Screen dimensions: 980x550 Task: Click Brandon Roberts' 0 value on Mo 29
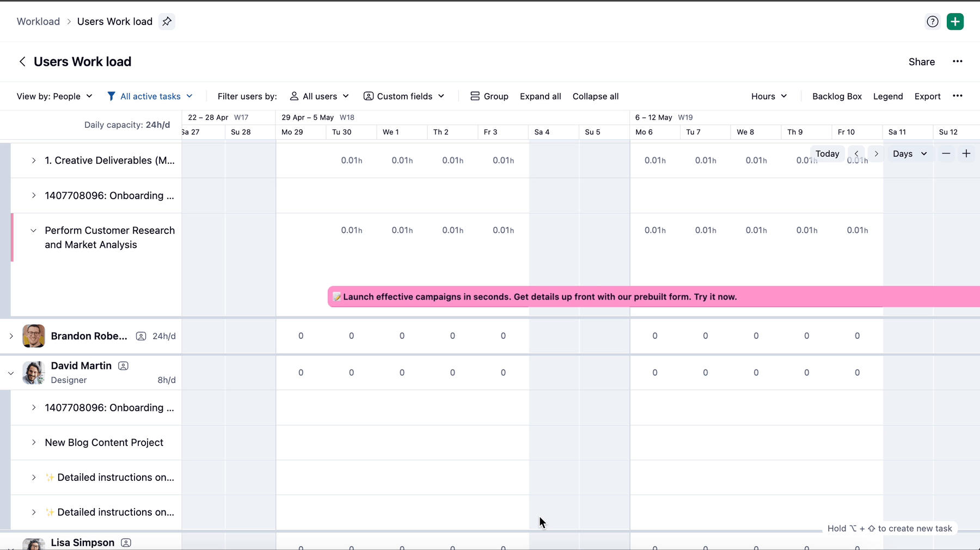[301, 336]
